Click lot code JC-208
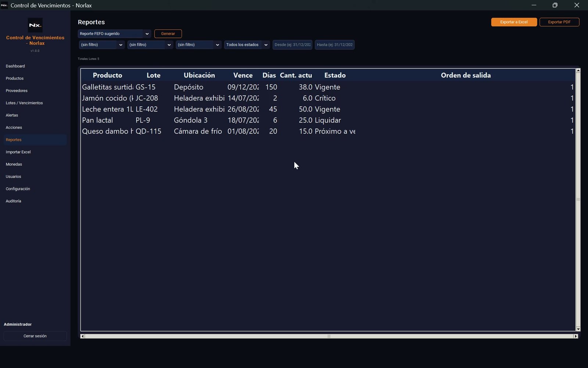Screen dimensions: 588x368 click(147, 98)
